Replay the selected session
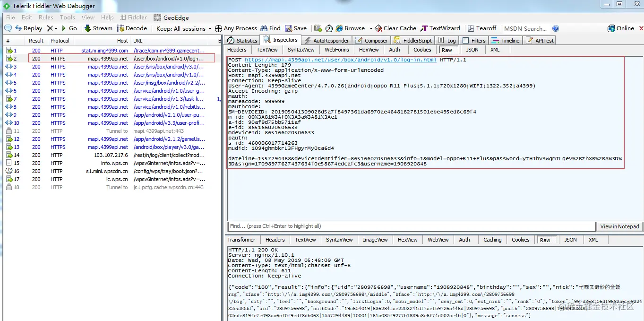The width and height of the screenshot is (644, 321). 29,28
